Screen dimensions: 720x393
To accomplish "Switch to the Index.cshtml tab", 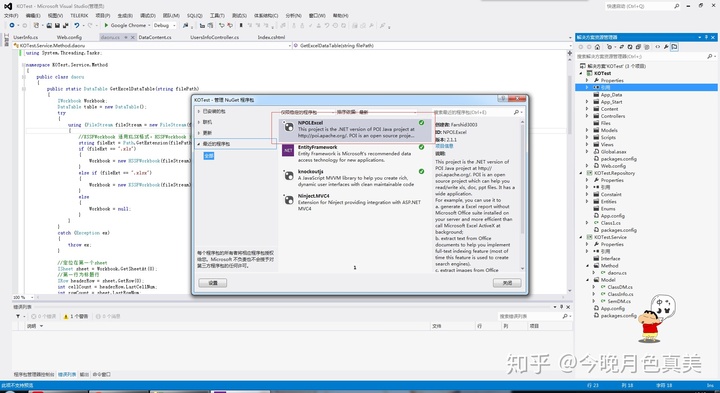I will tap(271, 37).
